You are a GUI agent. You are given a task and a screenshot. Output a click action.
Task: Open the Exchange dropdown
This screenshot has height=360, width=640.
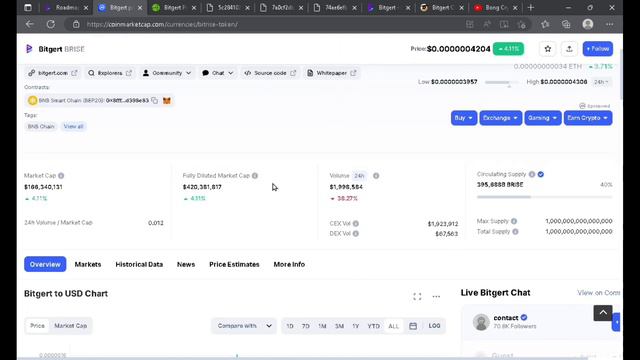[500, 118]
